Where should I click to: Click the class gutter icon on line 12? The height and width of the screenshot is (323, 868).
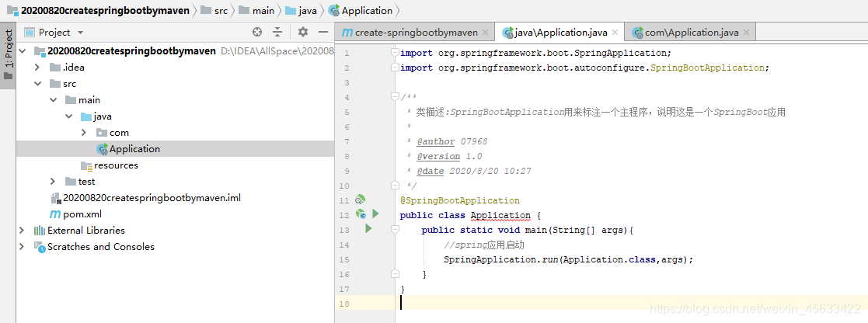(x=361, y=214)
